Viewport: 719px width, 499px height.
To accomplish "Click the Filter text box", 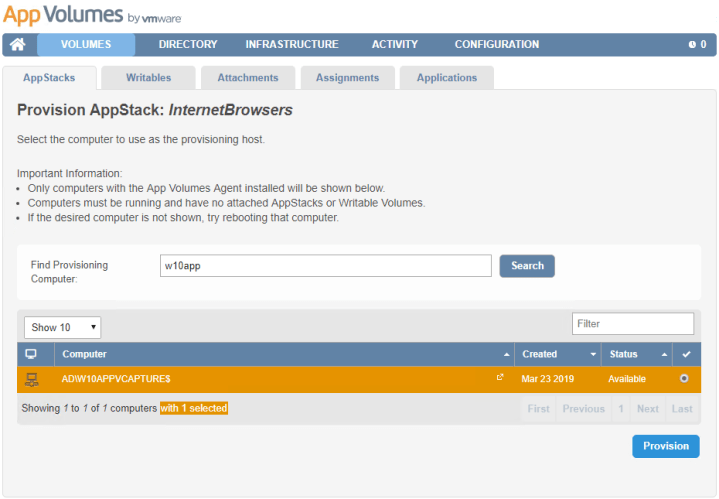I will 633,324.
